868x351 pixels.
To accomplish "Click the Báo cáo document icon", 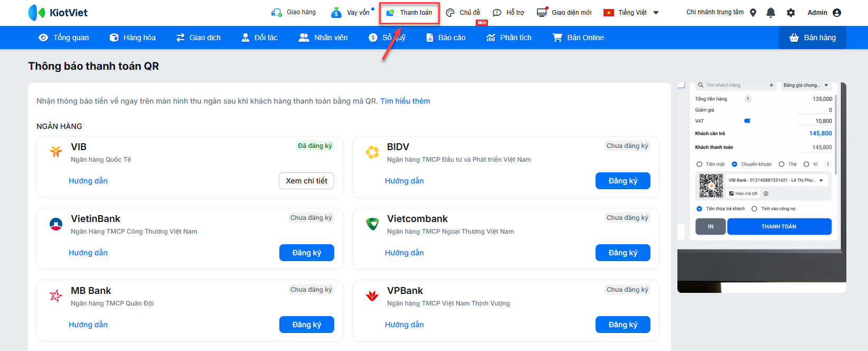I will pyautogui.click(x=429, y=38).
